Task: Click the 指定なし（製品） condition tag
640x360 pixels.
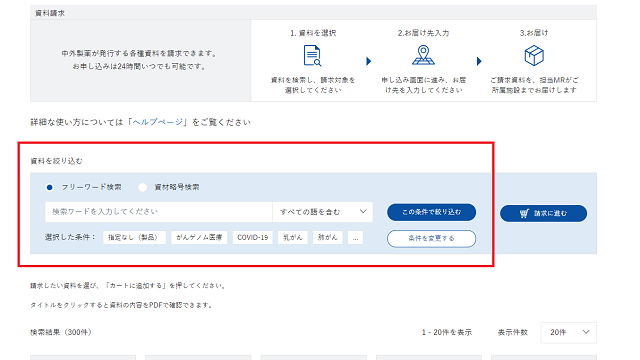Action: pos(134,238)
